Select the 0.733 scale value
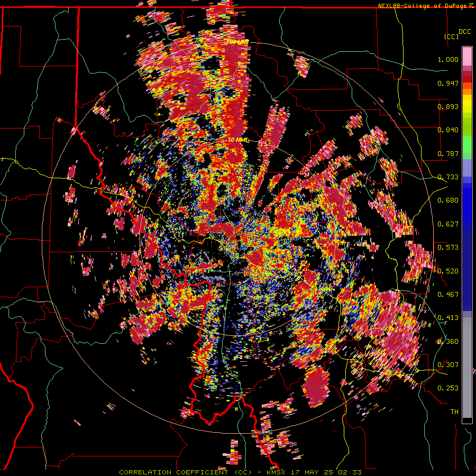476x476 pixels. click(448, 177)
